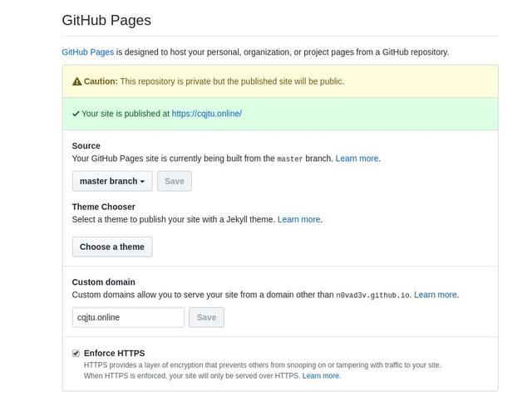
Task: Open the GitHub Pages link in description
Action: 87,51
